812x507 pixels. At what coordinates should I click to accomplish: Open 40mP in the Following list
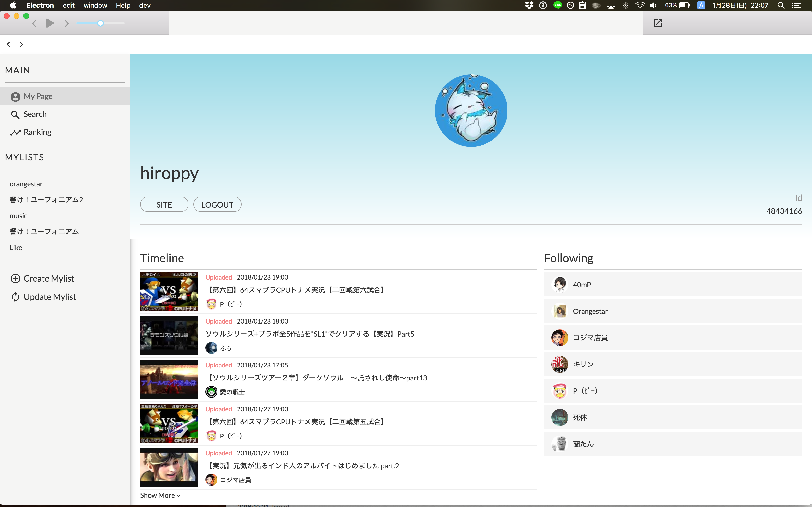tap(582, 285)
